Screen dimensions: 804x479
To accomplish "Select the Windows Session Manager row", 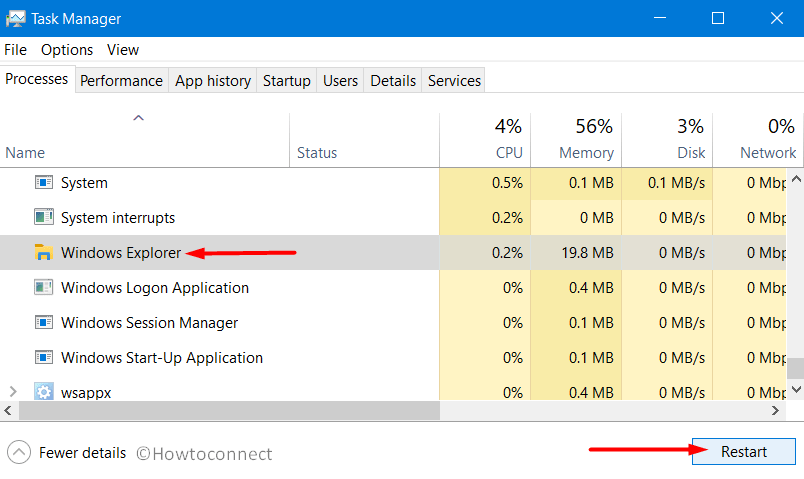I will (393, 323).
